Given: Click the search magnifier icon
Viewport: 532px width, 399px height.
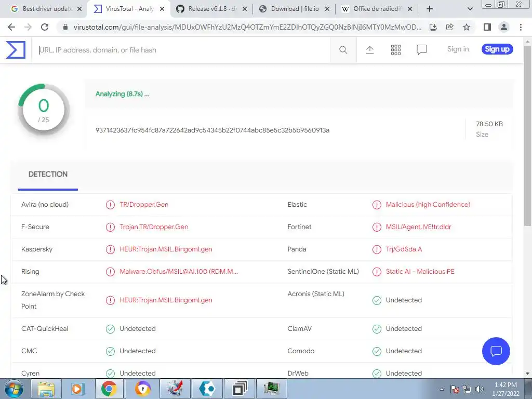Looking at the screenshot, I should 343,50.
